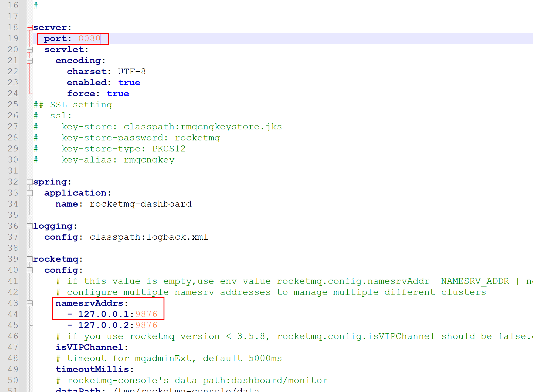Click the classpath:logback.xml value
This screenshot has width=533, height=392.
click(x=149, y=237)
